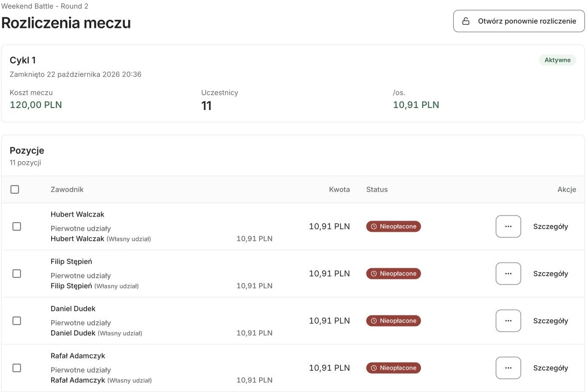Click the Kwota column header
This screenshot has width=587, height=392.
[x=340, y=190]
